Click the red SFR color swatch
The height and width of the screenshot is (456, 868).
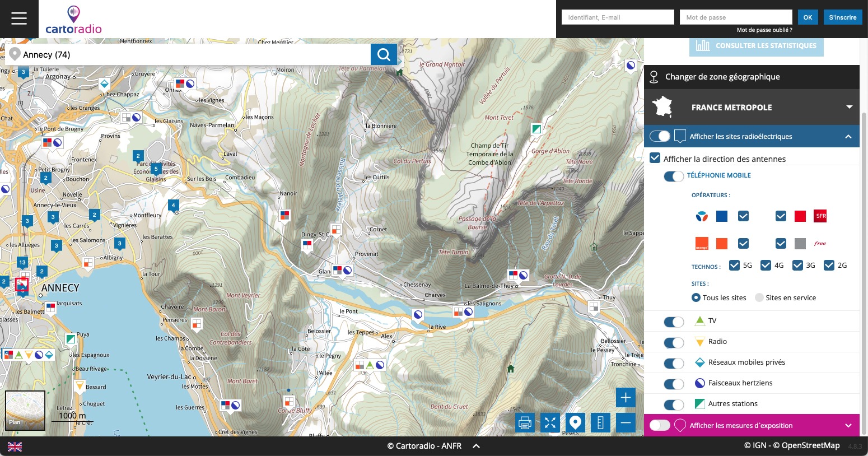pyautogui.click(x=800, y=216)
